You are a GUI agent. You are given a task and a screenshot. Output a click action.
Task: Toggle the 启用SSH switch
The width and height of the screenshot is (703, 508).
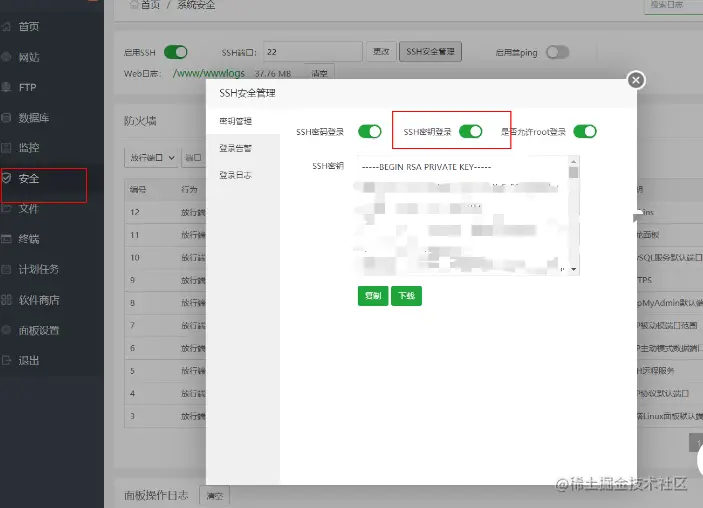[x=175, y=52]
